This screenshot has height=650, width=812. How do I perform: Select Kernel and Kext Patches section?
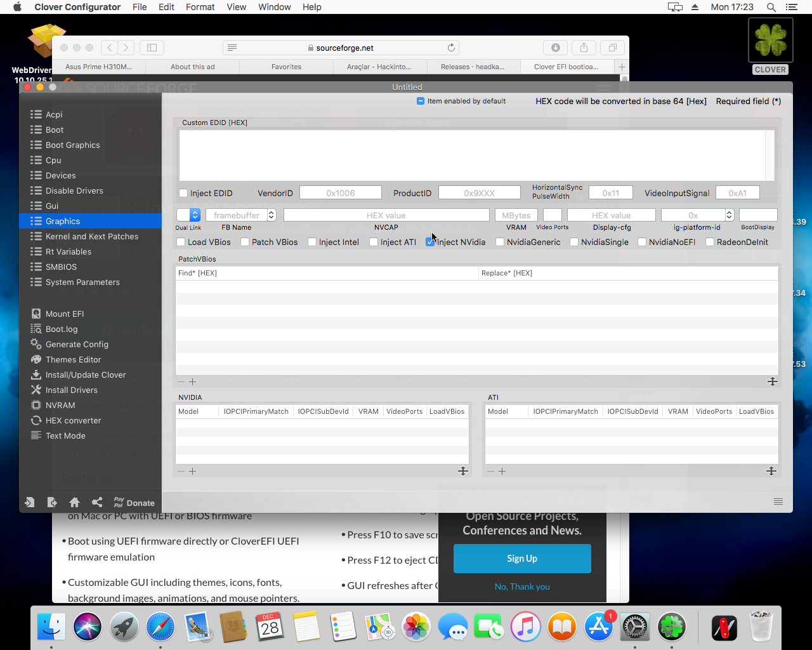tap(91, 236)
